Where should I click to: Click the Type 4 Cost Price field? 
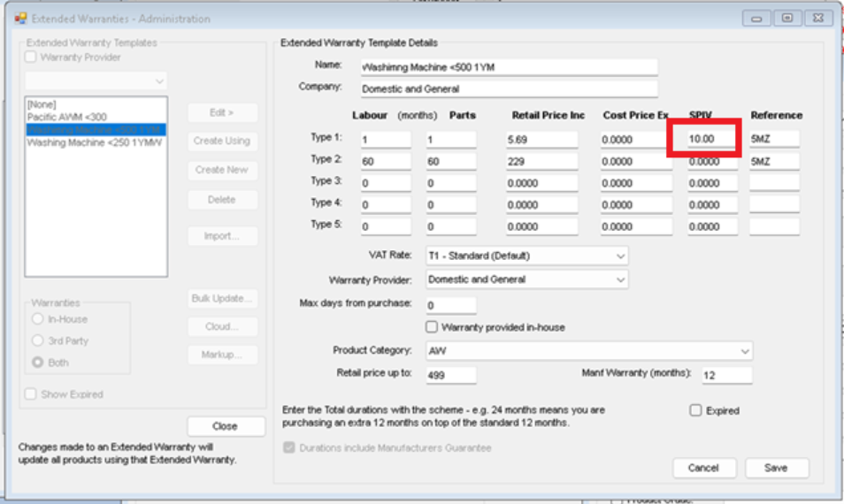click(636, 205)
